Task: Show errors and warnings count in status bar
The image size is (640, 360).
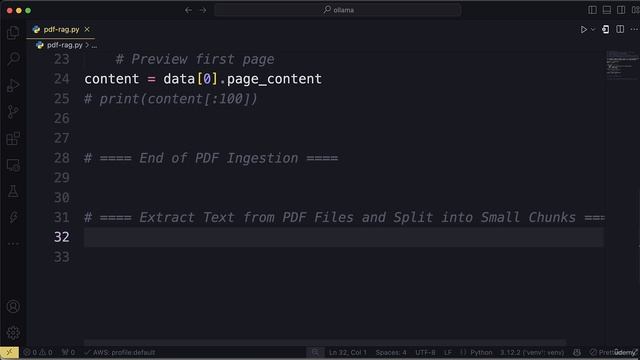Action: pyautogui.click(x=38, y=352)
